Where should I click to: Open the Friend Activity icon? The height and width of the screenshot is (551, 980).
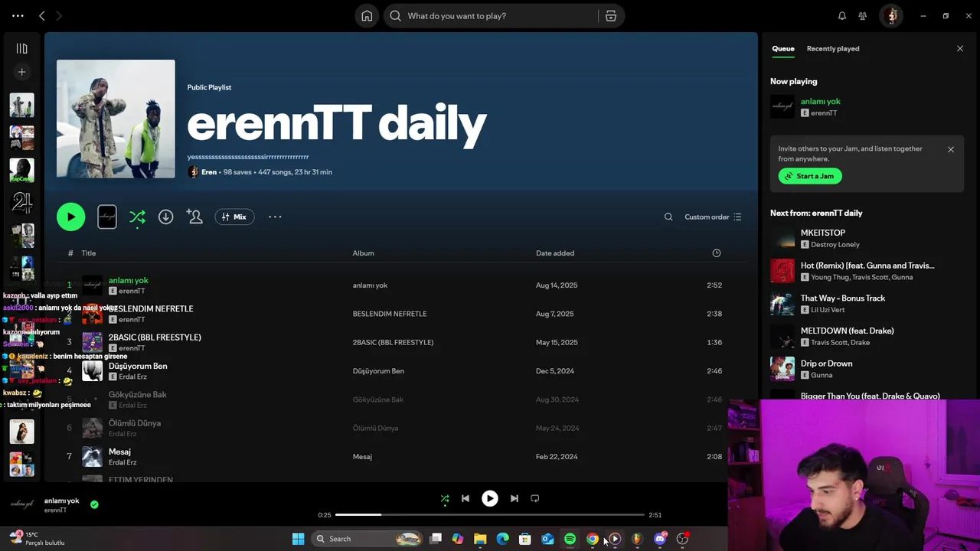click(x=863, y=16)
